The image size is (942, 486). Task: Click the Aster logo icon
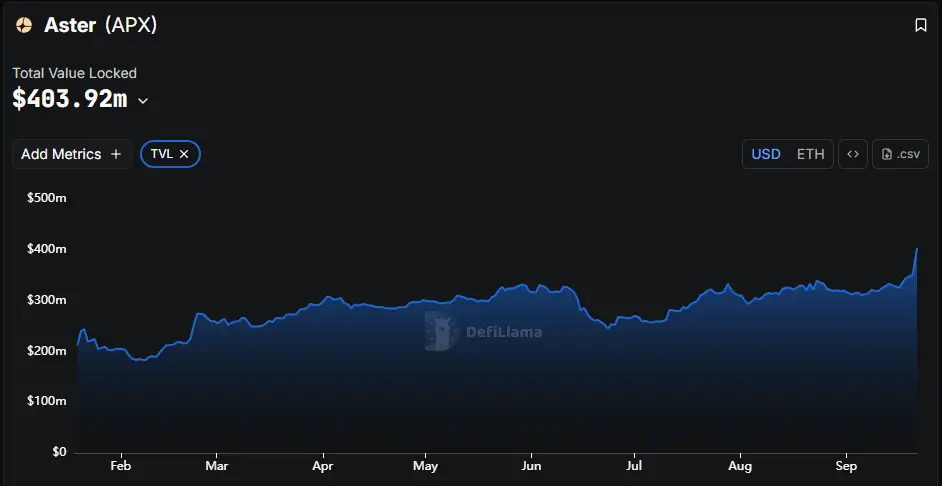[24, 26]
